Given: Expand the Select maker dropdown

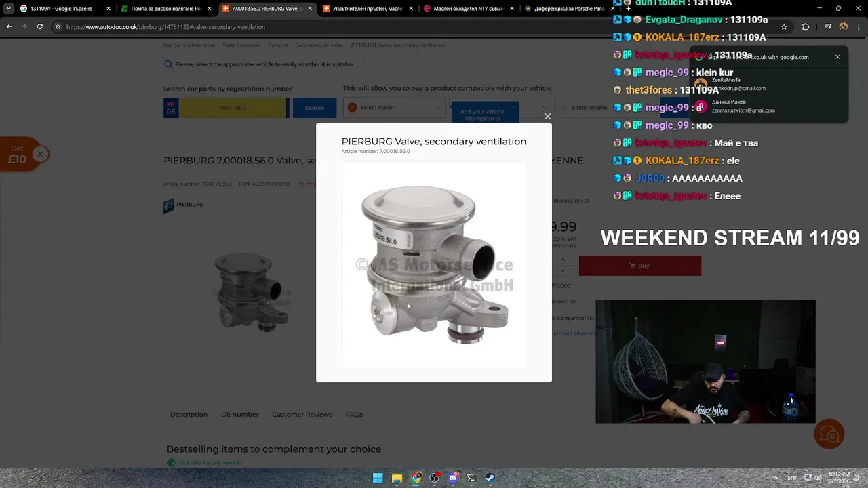Looking at the screenshot, I should point(395,107).
